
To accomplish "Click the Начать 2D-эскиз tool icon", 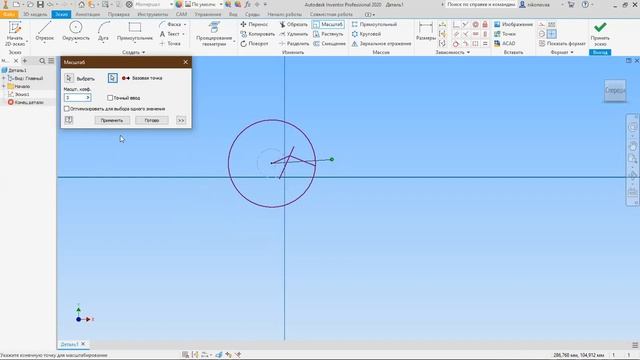I will point(15,29).
